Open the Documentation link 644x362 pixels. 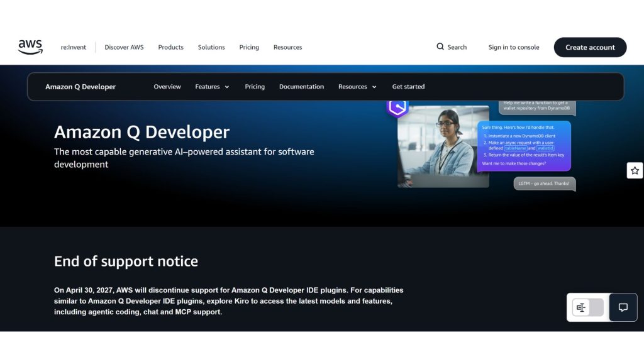point(301,87)
